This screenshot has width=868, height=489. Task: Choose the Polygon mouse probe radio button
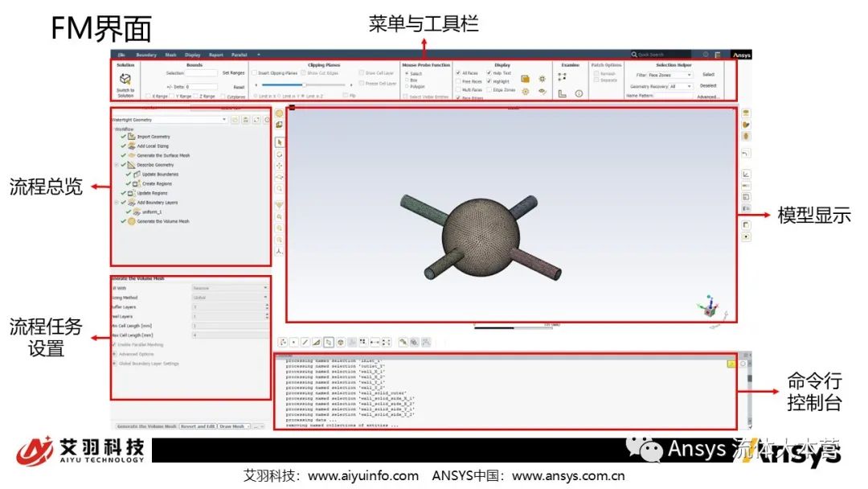[407, 86]
